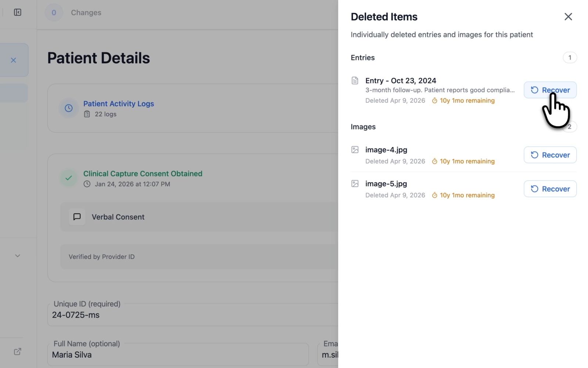Recover image-4.jpg

point(550,155)
